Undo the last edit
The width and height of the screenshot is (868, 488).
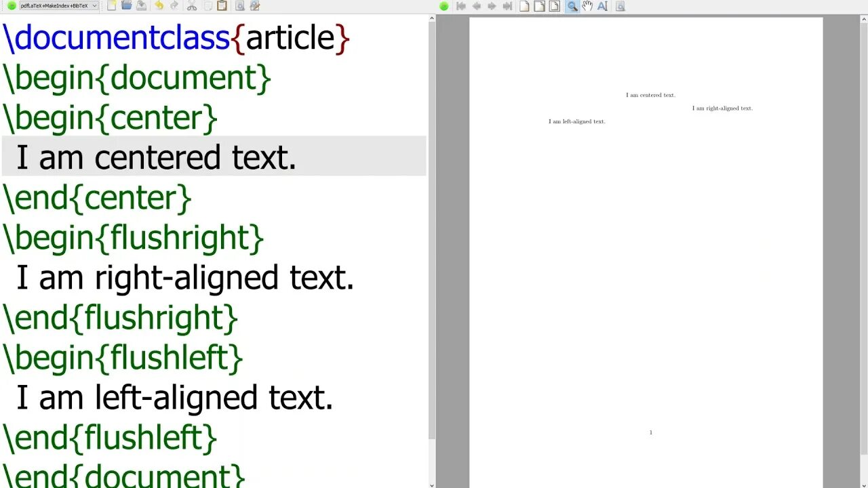(159, 5)
